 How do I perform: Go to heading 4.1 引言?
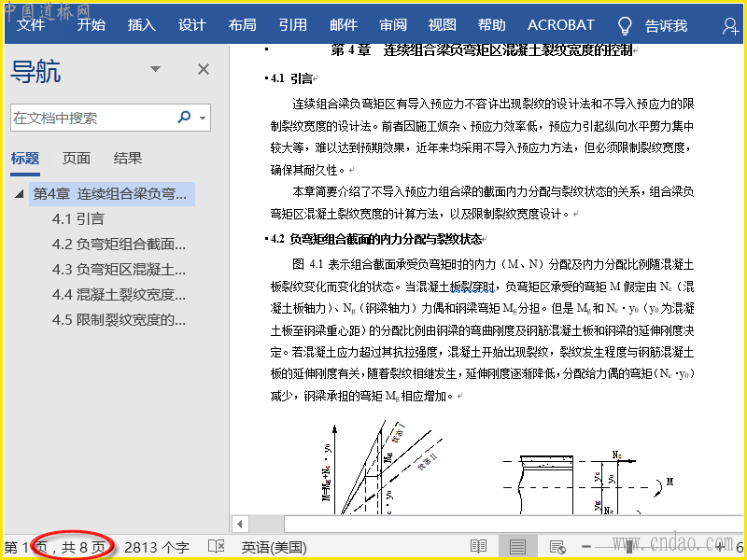tap(78, 219)
